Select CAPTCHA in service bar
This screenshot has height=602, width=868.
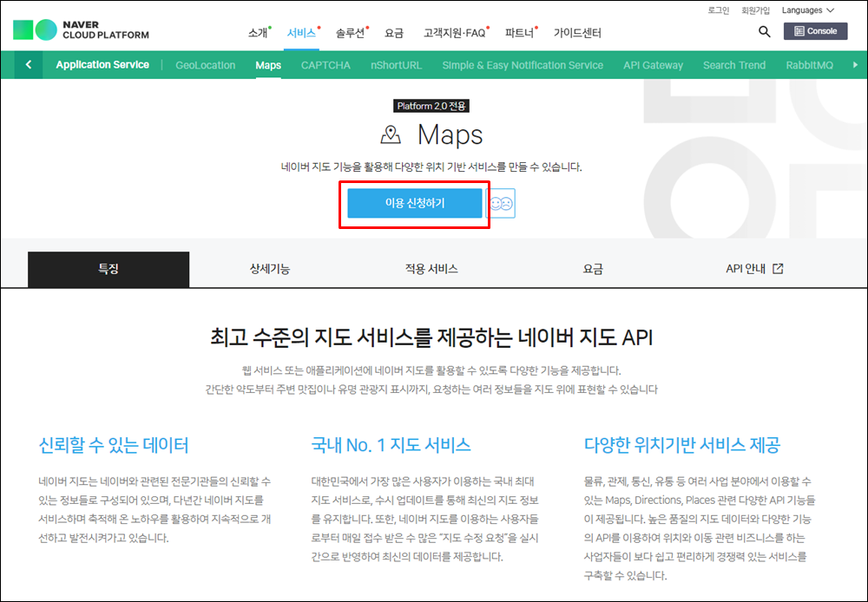pyautogui.click(x=325, y=65)
